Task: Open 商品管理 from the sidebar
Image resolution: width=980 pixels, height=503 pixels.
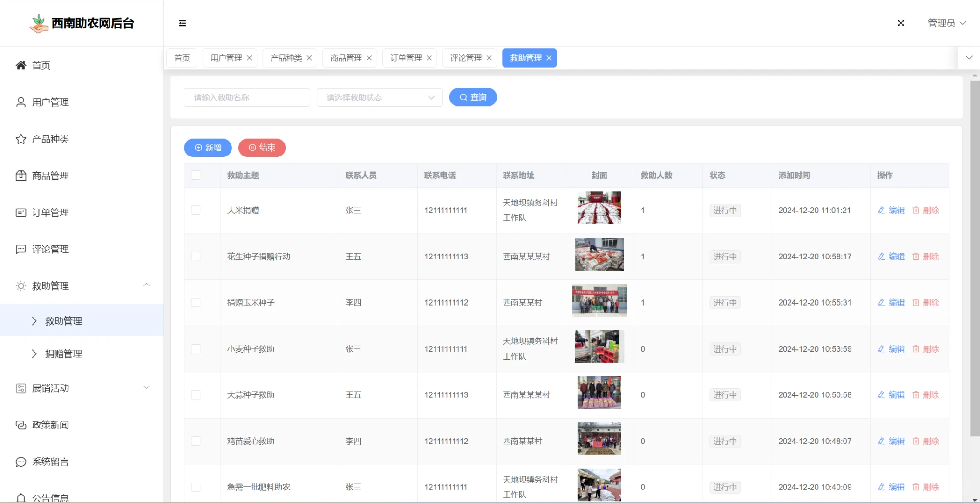Action: coord(50,176)
